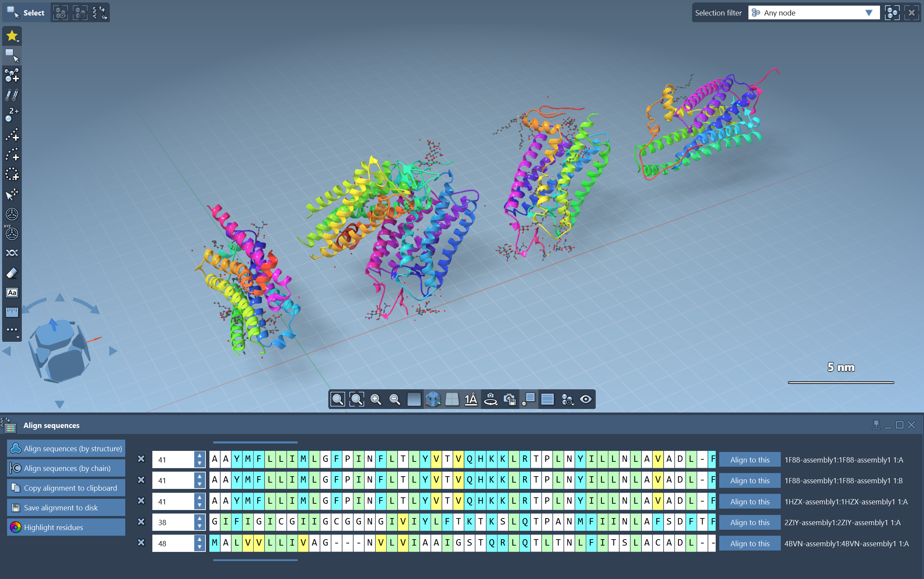924x579 pixels.
Task: Click the zoom in magnifier icon
Action: (x=375, y=399)
